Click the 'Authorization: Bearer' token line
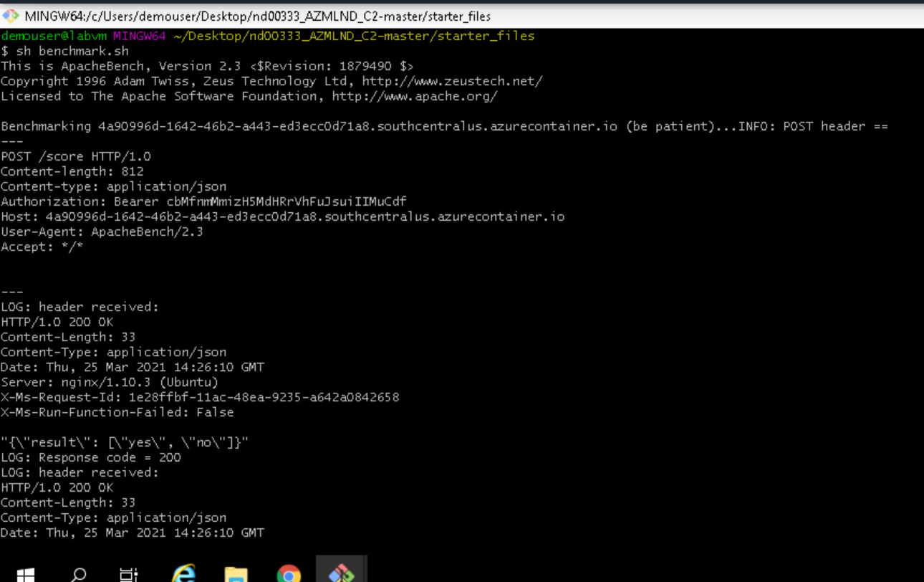The width and height of the screenshot is (924, 582). (203, 201)
